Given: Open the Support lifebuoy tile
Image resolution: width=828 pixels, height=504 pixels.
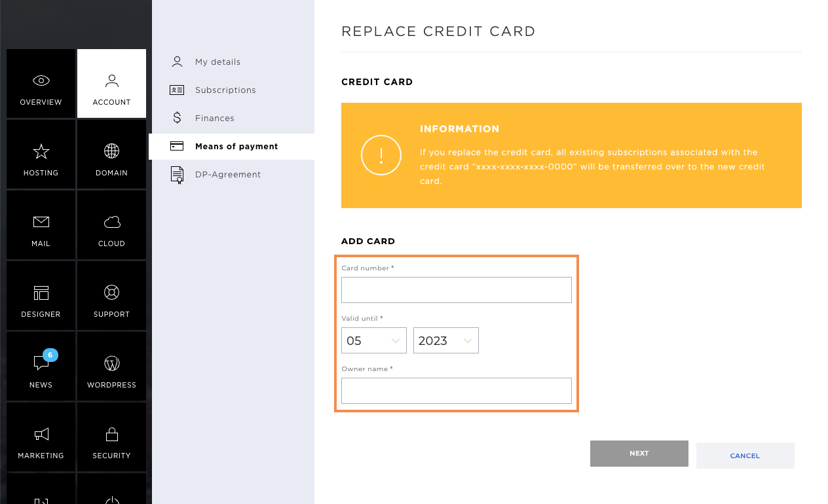Looking at the screenshot, I should pyautogui.click(x=111, y=296).
